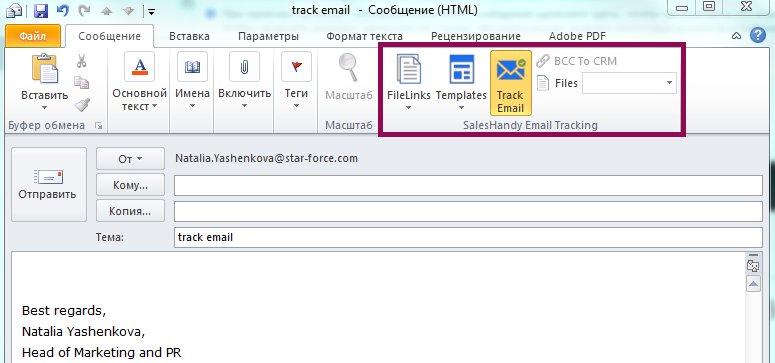Open the Customize Quick Access Toolbar dropdown
This screenshot has height=363, width=775.
point(151,11)
